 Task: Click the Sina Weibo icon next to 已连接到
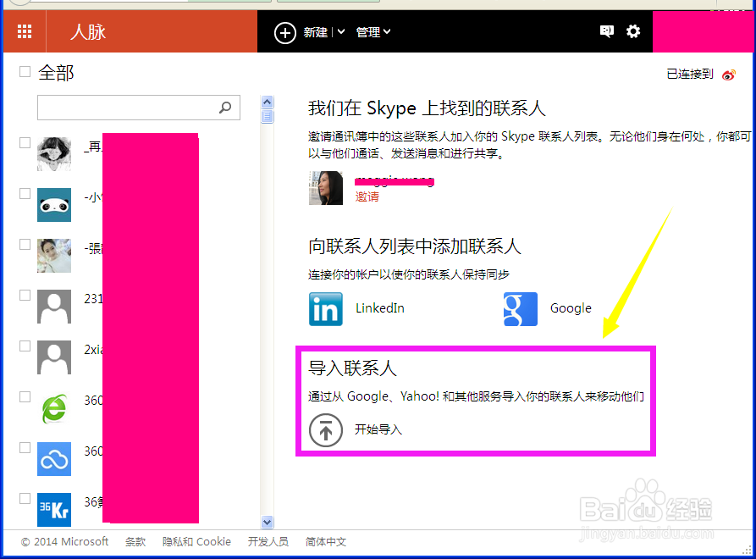coord(728,74)
